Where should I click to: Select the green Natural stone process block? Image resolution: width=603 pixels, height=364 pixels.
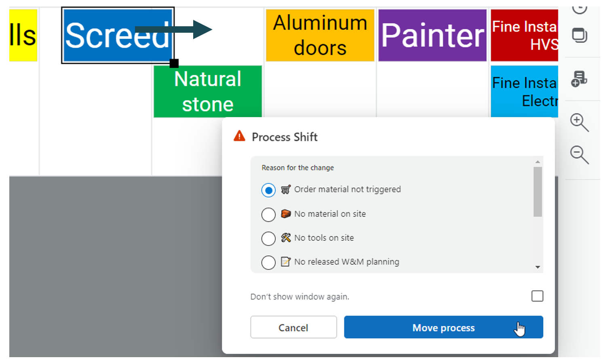[208, 92]
